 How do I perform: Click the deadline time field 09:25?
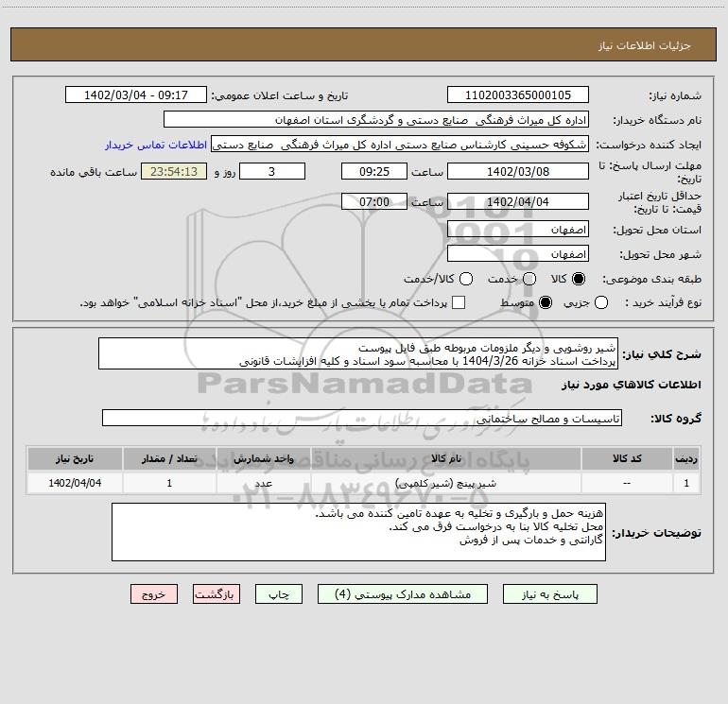[x=374, y=171]
